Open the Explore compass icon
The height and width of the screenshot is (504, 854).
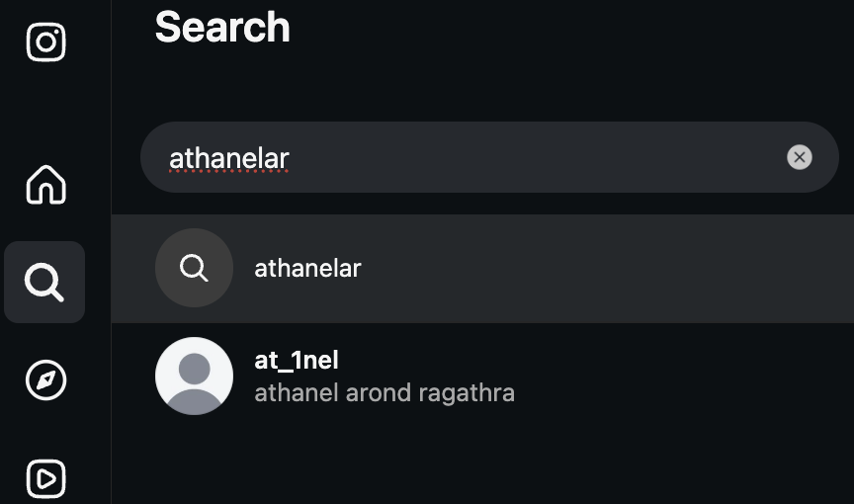coord(45,380)
